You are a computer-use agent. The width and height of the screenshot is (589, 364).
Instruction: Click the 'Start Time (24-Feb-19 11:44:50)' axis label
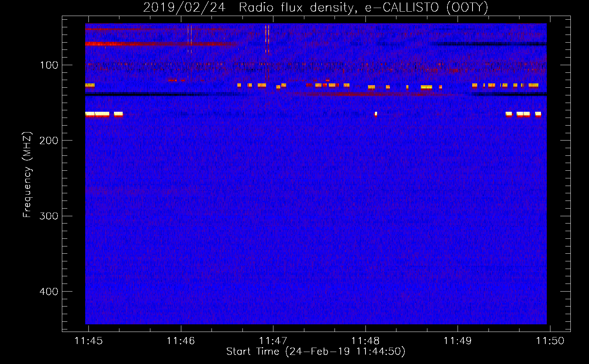click(x=316, y=352)
